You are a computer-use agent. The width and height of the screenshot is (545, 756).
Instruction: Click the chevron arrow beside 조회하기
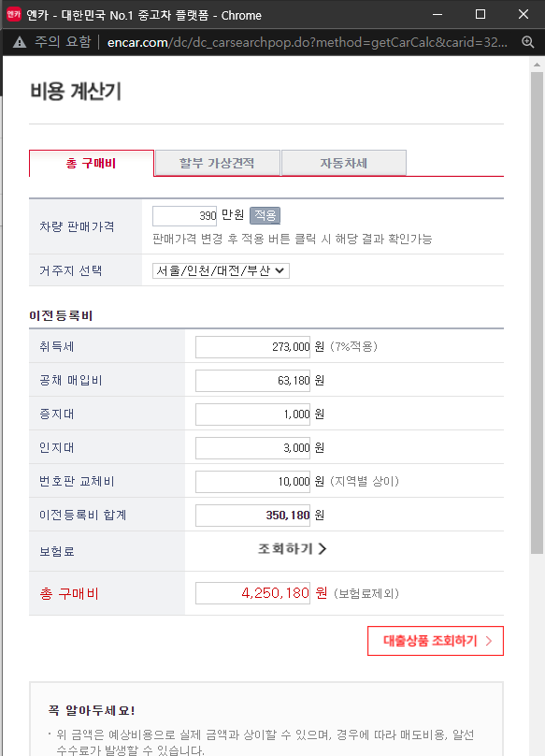pos(322,549)
